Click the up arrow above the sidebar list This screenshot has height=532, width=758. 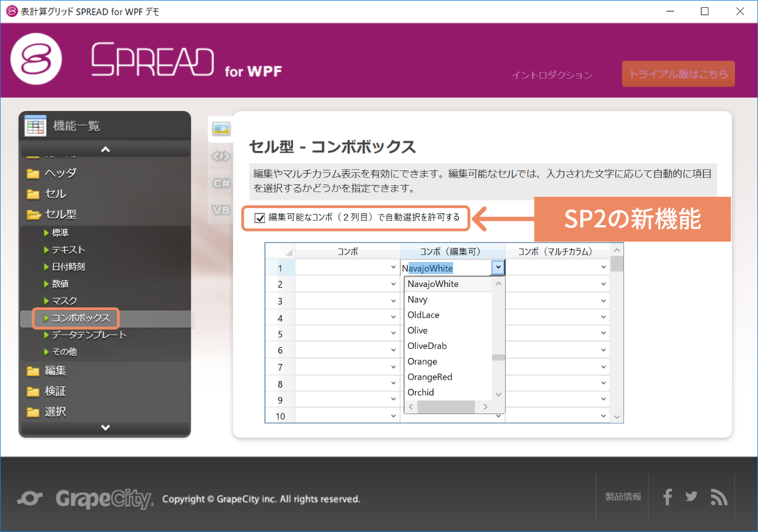coord(105,149)
